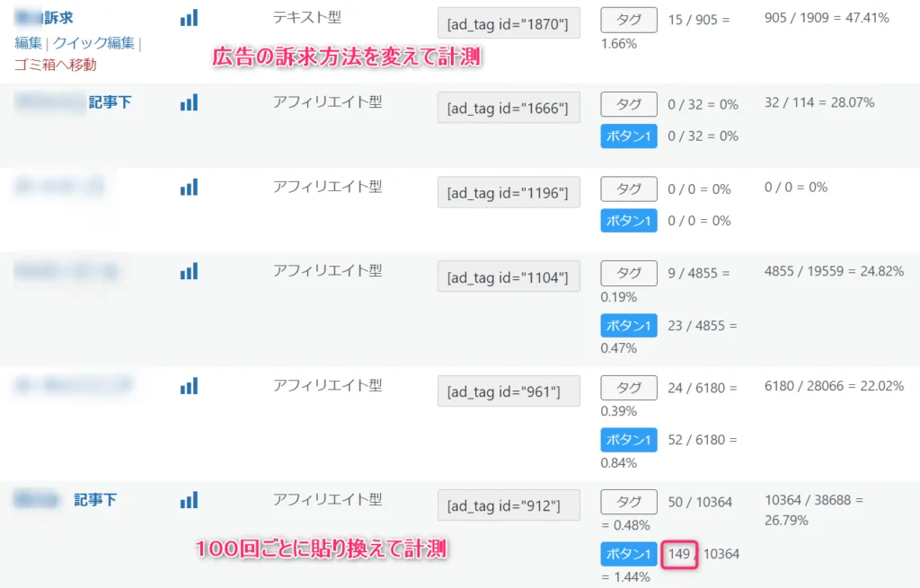Select the tag stat 9 / 4855 =
The width and height of the screenshot is (920, 588).
click(x=699, y=273)
